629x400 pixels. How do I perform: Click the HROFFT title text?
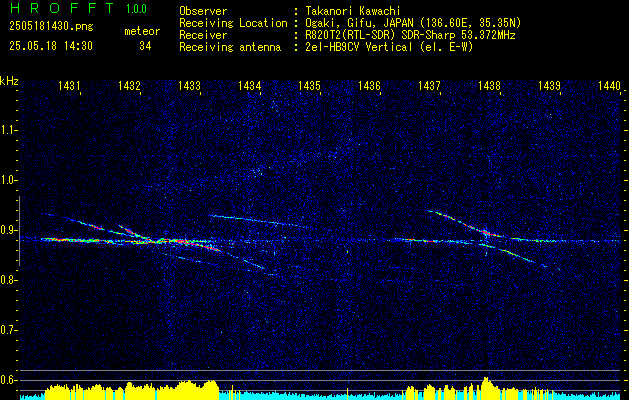click(x=62, y=8)
